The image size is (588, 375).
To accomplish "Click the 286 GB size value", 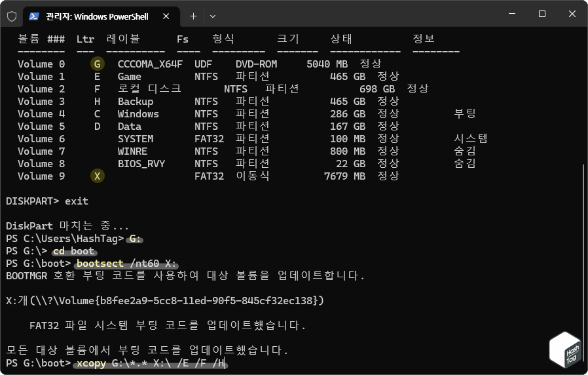I will 348,113.
